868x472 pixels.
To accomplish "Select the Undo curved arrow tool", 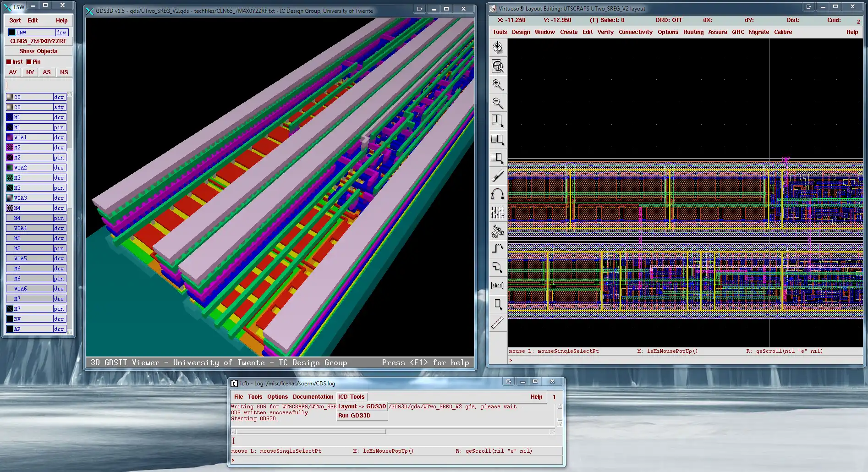I will pyautogui.click(x=497, y=194).
